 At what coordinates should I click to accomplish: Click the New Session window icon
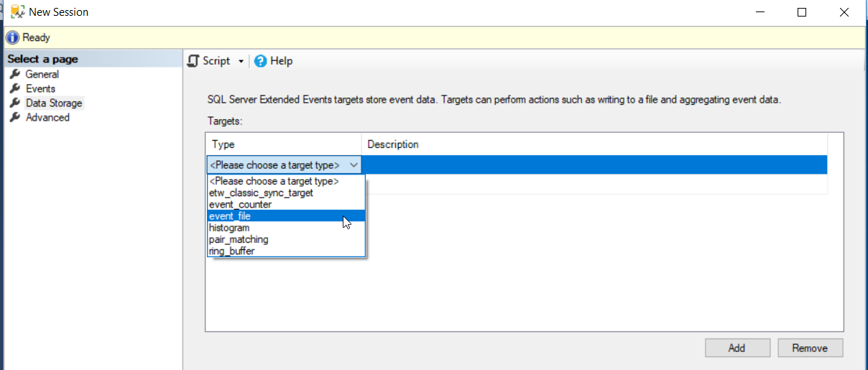coord(17,12)
